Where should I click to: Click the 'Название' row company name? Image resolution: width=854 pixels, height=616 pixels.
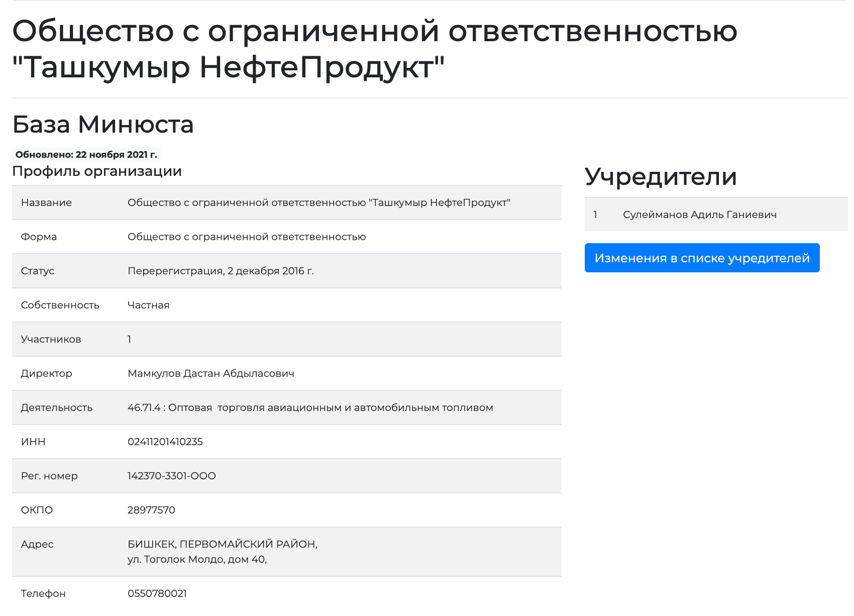point(319,202)
